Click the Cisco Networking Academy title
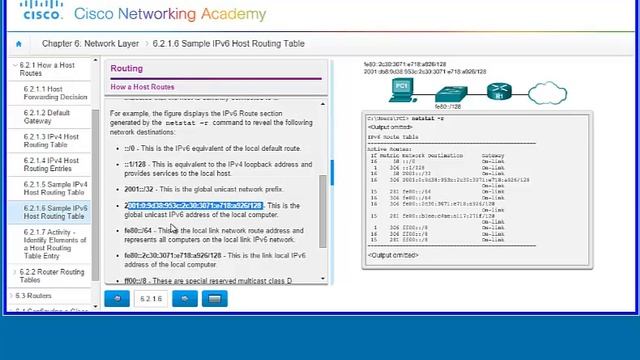Viewport: 640px width, 360px height. (170, 14)
